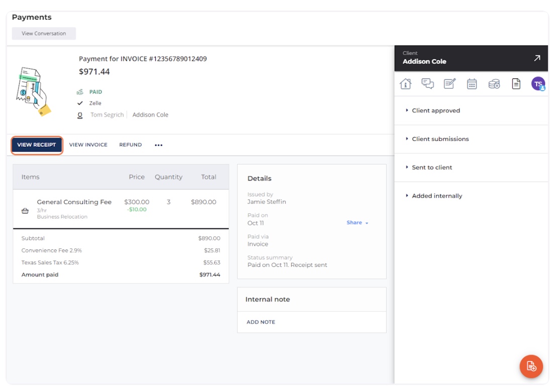Expand the Client submissions section
558x392 pixels.
click(x=440, y=139)
